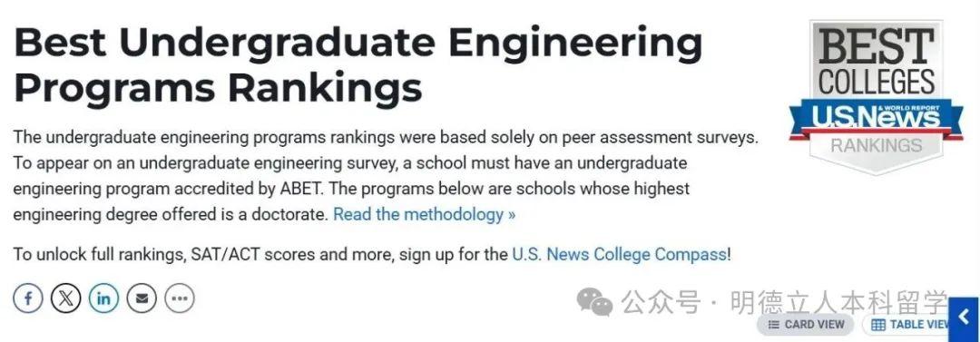
Task: Click the Best Undergraduate Engineering Programs heading
Action: pos(358,65)
